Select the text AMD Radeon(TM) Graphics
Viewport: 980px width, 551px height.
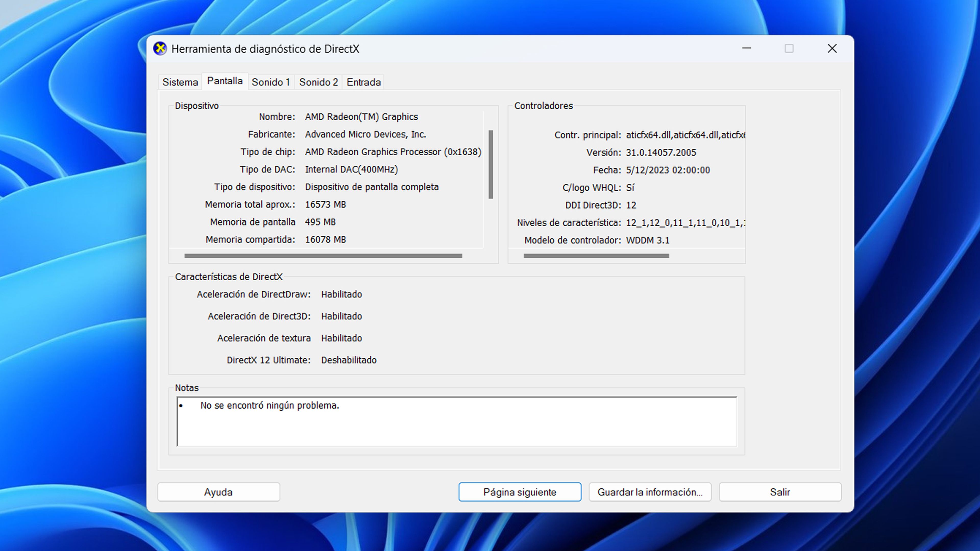pos(361,117)
